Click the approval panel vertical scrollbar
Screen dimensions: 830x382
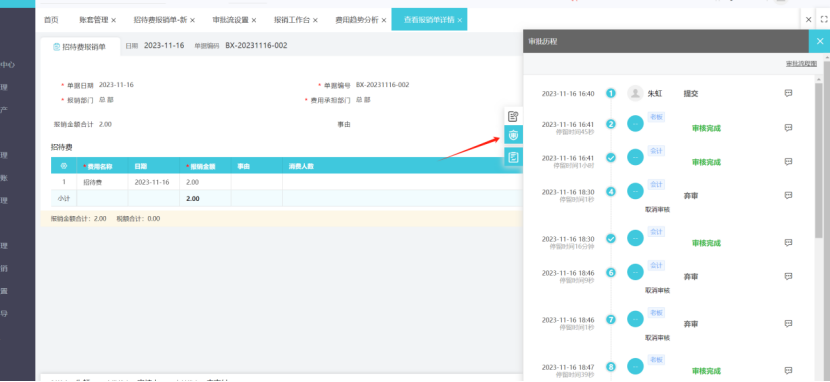click(x=819, y=159)
